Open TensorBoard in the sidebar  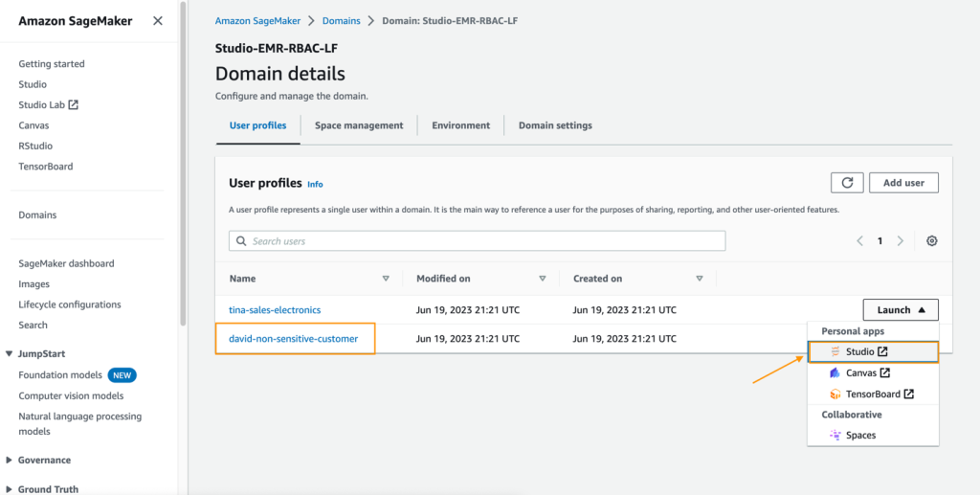(x=46, y=167)
